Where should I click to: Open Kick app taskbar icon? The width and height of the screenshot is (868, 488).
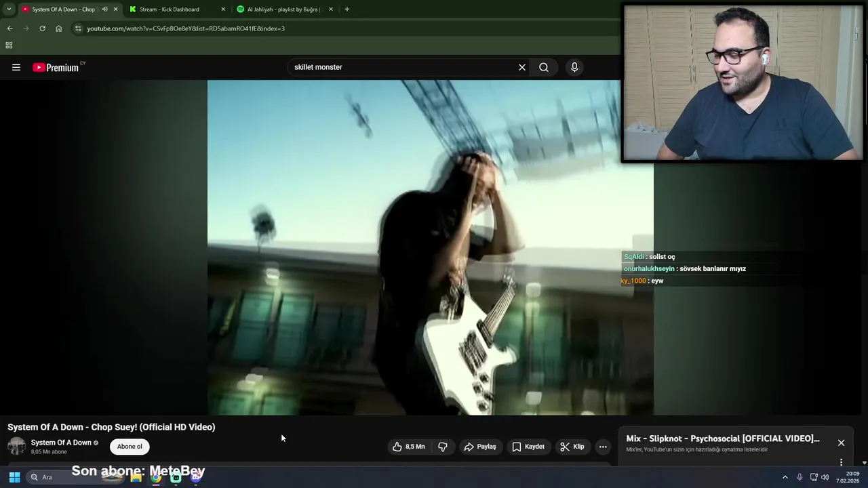click(176, 477)
